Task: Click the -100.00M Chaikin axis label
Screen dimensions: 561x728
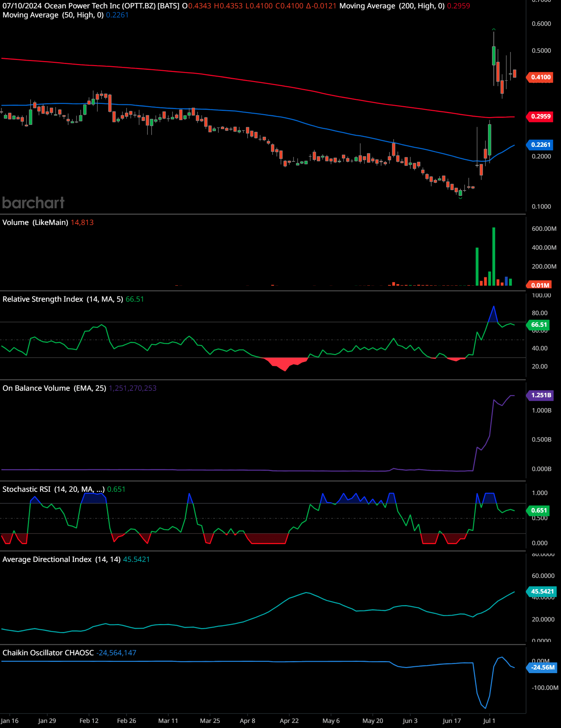Action: click(x=545, y=688)
